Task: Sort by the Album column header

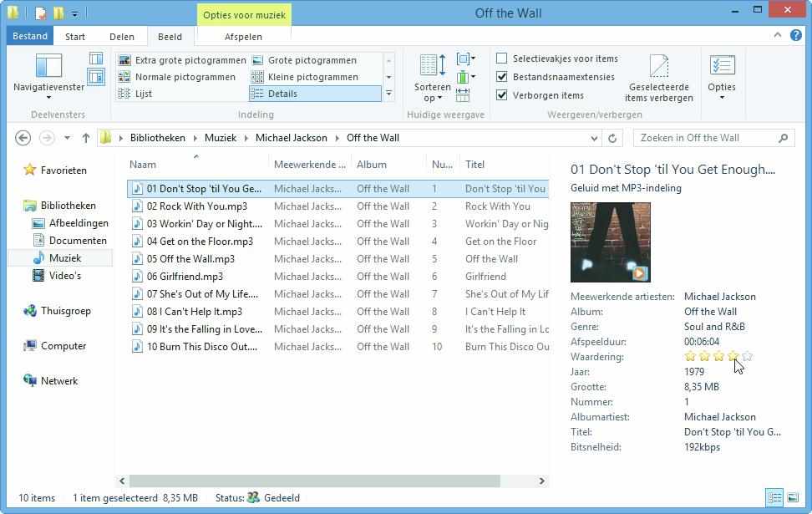Action: coord(388,165)
